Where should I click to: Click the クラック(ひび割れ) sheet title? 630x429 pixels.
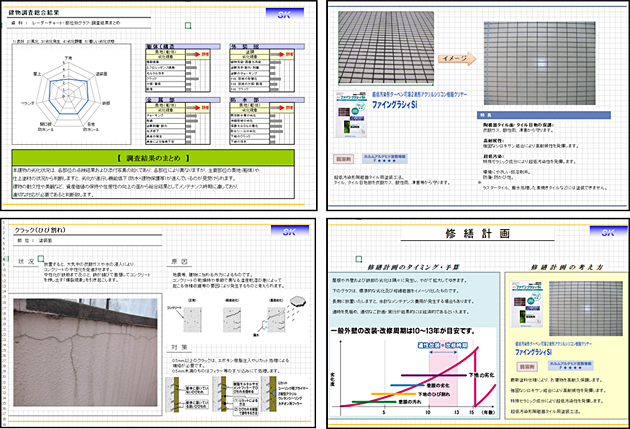coord(40,230)
